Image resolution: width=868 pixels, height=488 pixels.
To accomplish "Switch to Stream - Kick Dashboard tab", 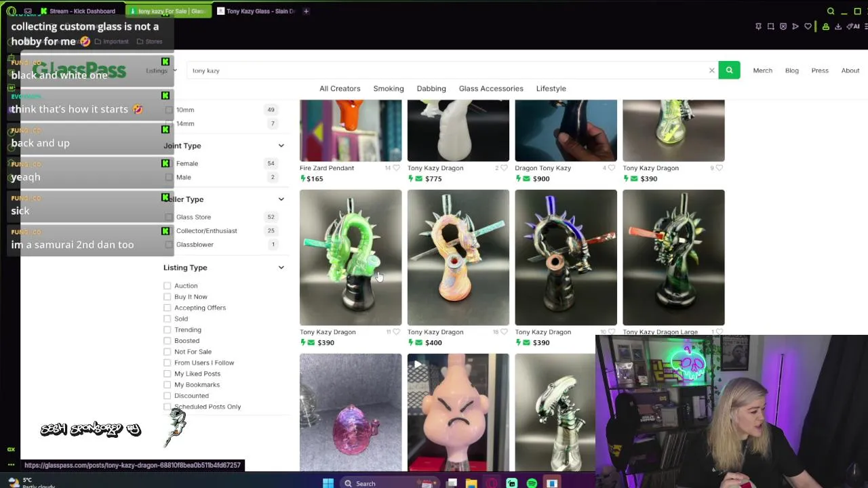I will [x=79, y=11].
